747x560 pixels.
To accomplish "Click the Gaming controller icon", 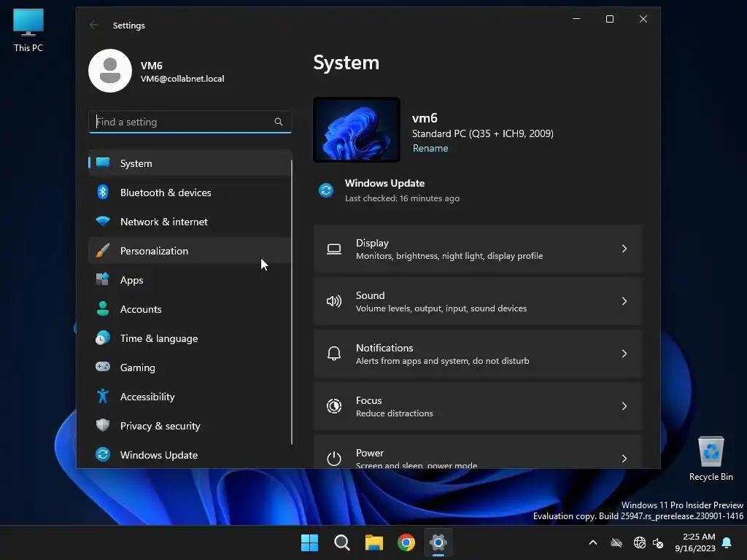I will [103, 367].
